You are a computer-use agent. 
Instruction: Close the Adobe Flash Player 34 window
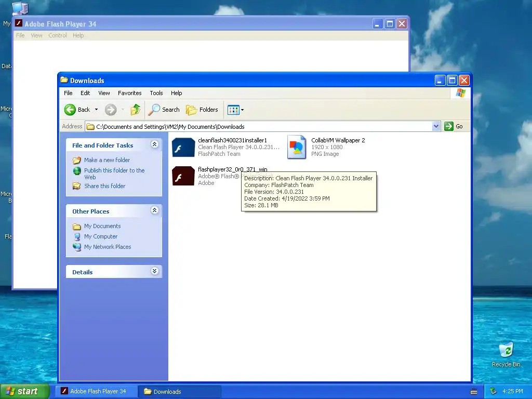click(402, 24)
